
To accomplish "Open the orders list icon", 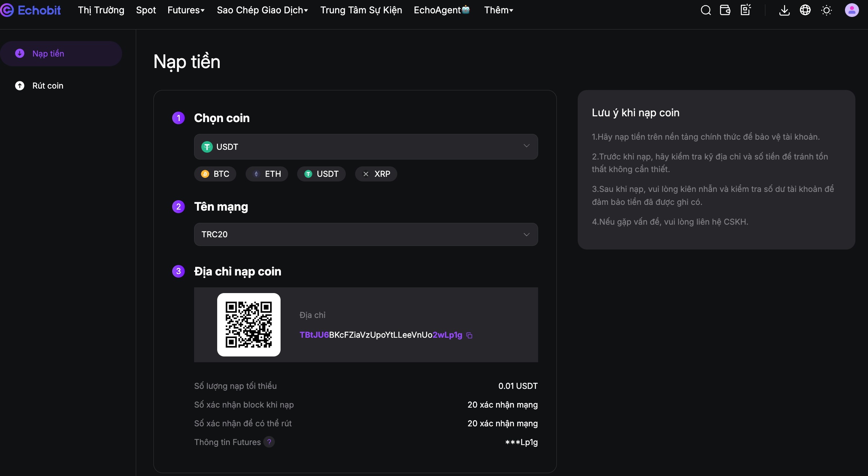I will [x=746, y=10].
